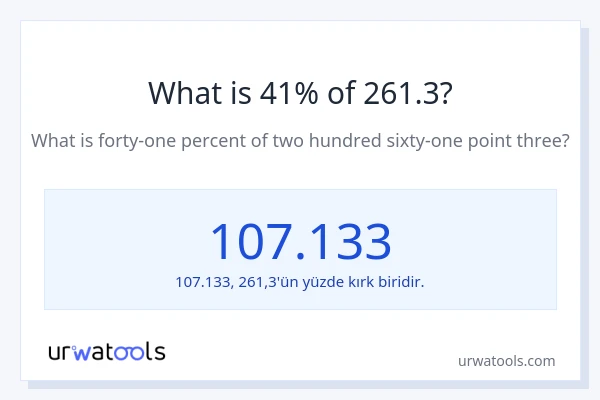Click the small '107.133,' starting the Turkish caption

pyautogui.click(x=204, y=282)
